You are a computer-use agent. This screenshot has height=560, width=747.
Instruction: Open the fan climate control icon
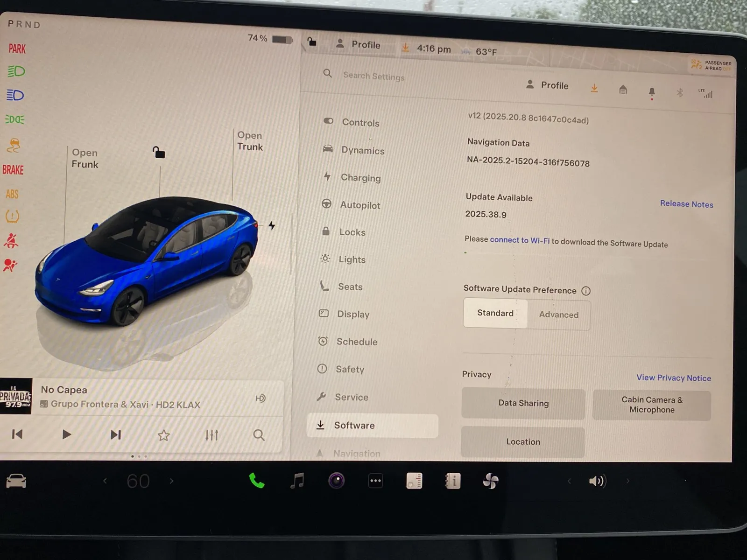(x=491, y=481)
